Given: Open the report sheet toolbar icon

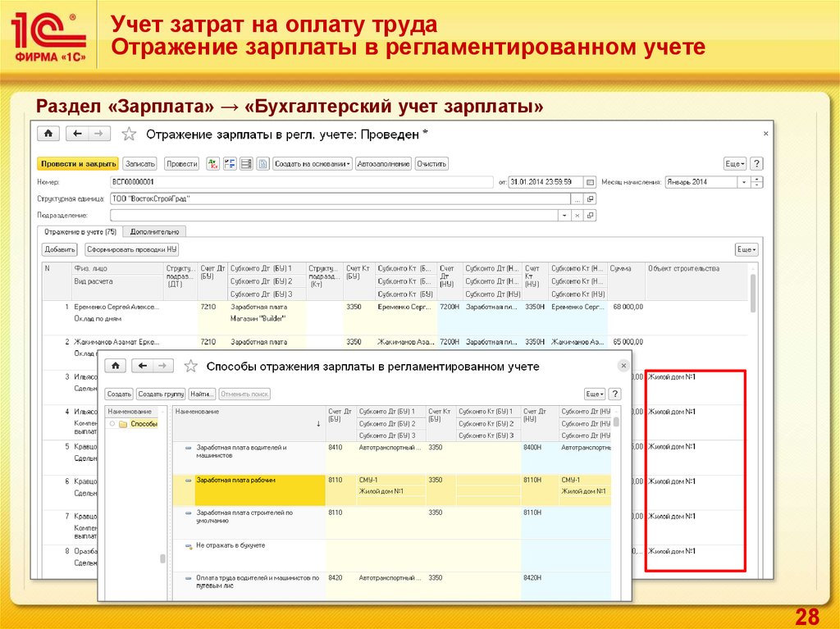Looking at the screenshot, I should (x=263, y=164).
